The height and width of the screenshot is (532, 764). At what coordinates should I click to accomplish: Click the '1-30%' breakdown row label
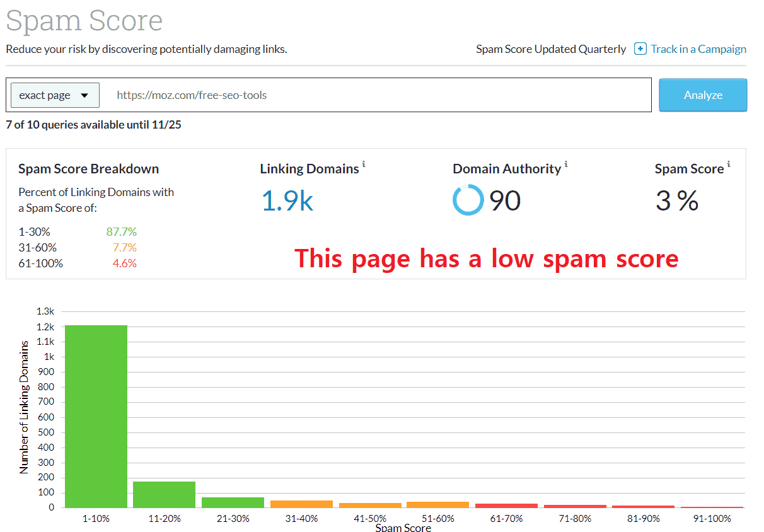coord(34,231)
